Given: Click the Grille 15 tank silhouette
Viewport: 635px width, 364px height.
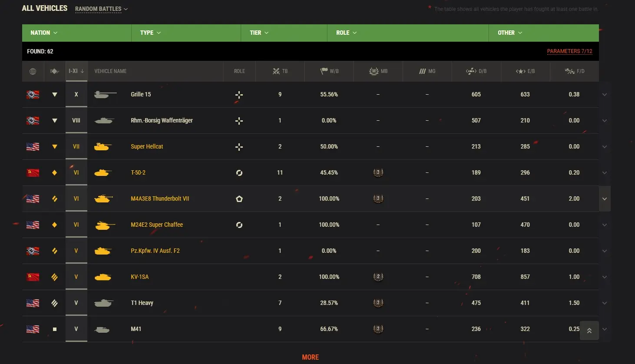Looking at the screenshot, I should [x=105, y=94].
